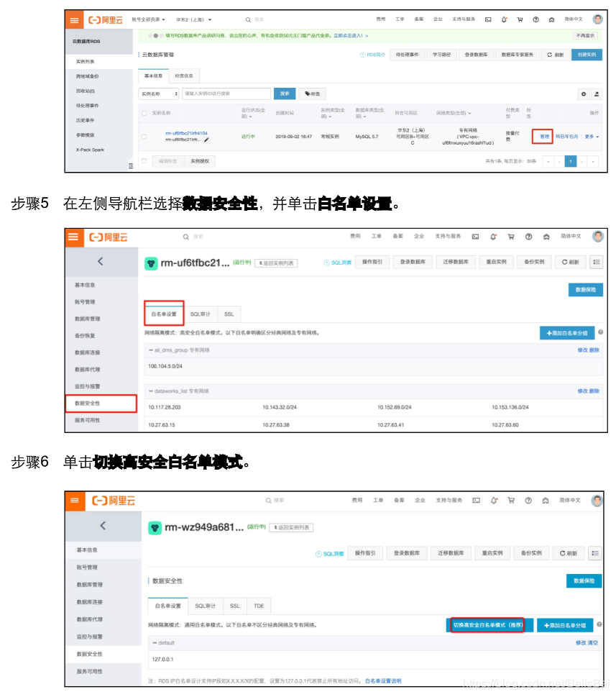The image size is (616, 697).
Task: Click 标签 filter button beside search
Action: tap(312, 94)
